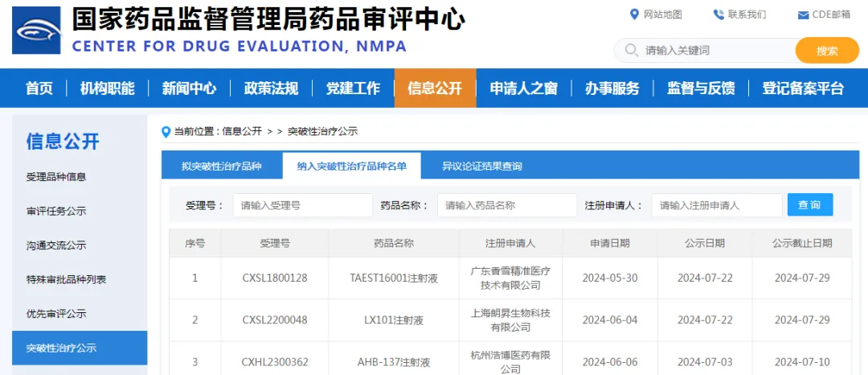Focus the 受理号 input field
This screenshot has height=375, width=868.
302,205
